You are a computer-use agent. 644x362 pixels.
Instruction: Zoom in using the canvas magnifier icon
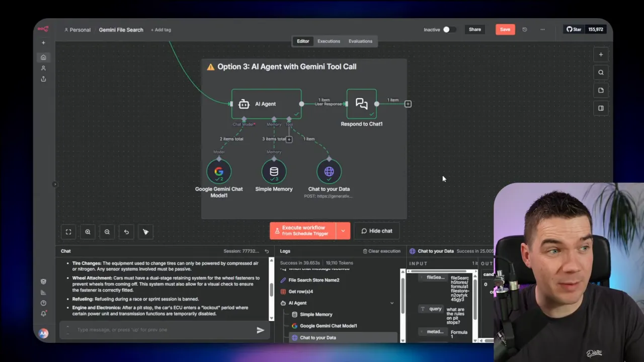coord(88,231)
